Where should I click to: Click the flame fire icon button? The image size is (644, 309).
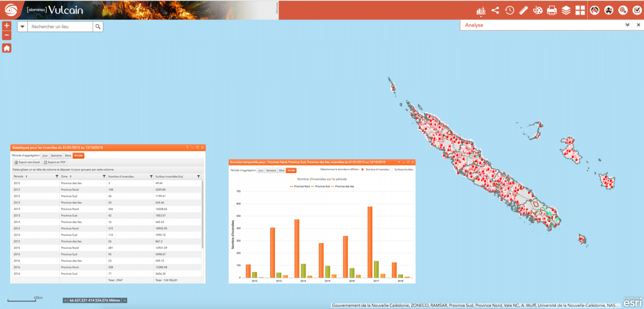[595, 10]
